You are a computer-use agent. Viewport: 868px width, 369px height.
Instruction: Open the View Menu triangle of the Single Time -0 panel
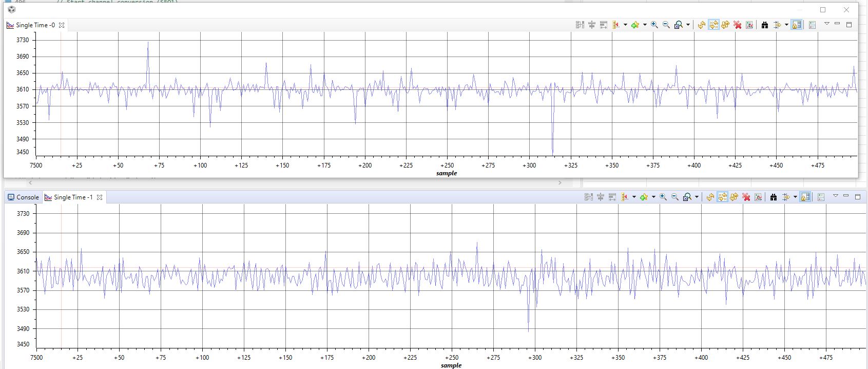(826, 24)
